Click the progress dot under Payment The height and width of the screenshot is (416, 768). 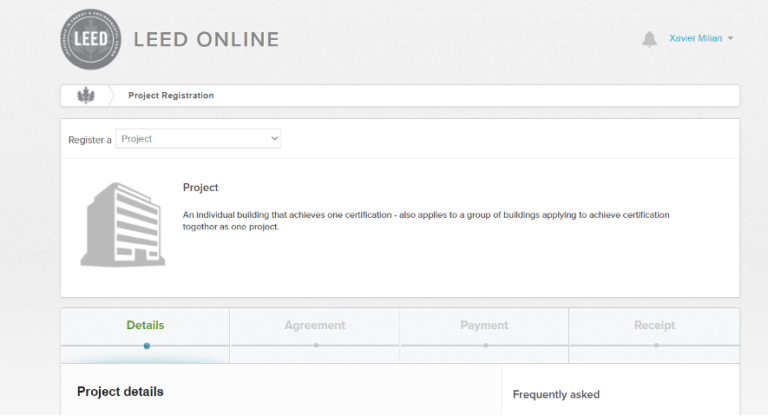[x=485, y=346]
